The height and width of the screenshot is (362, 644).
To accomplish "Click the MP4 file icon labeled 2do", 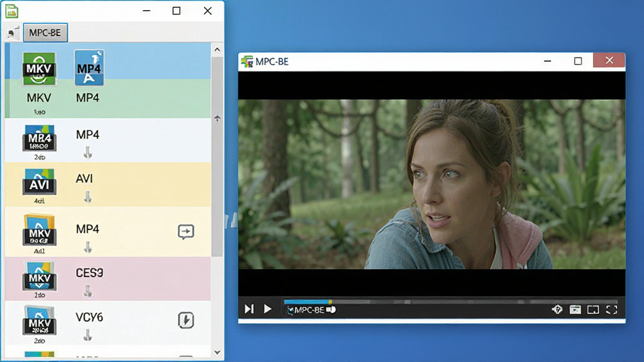I will point(39,138).
